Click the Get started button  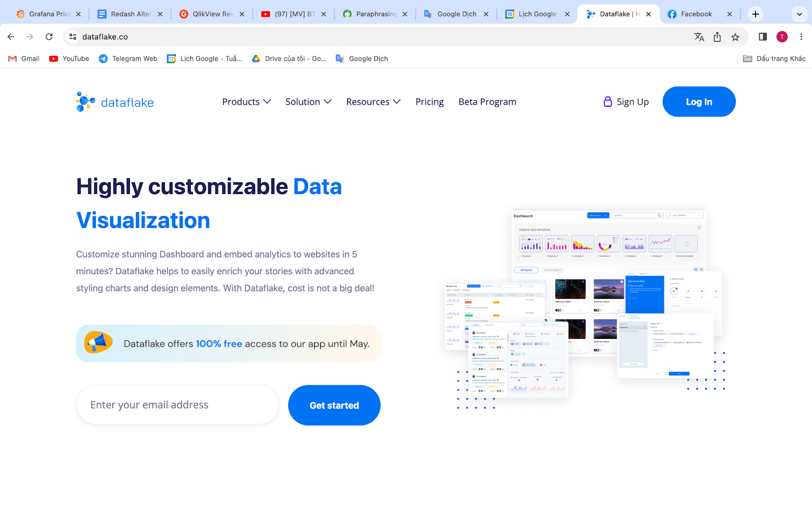(334, 405)
